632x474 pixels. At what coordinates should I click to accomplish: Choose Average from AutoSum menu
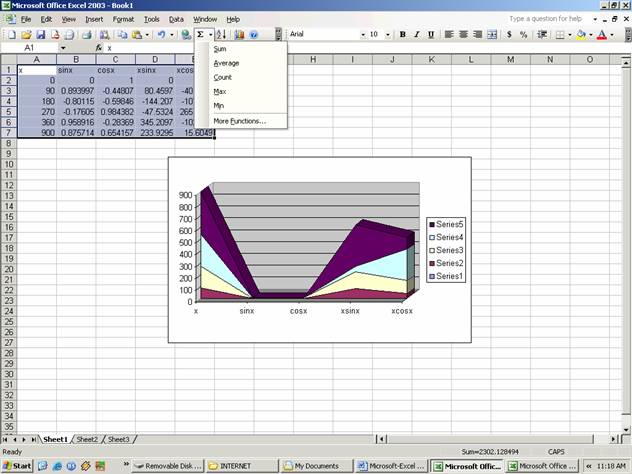[241, 63]
